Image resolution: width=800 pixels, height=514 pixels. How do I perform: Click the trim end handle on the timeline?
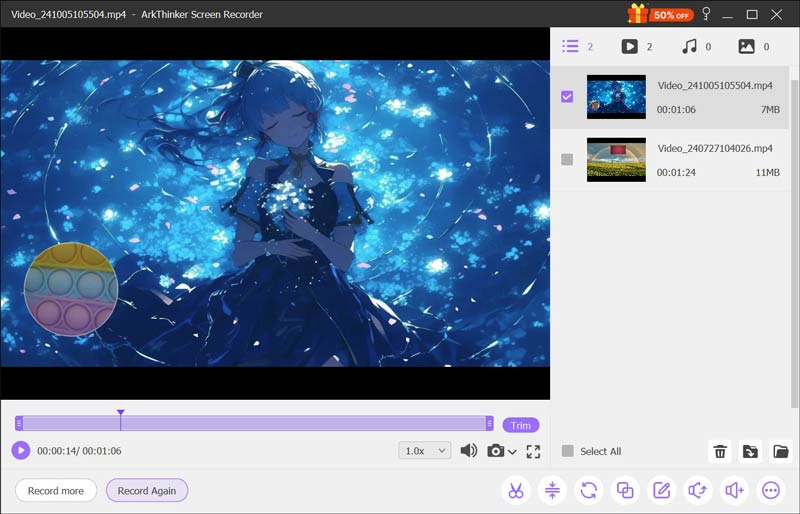[x=489, y=423]
